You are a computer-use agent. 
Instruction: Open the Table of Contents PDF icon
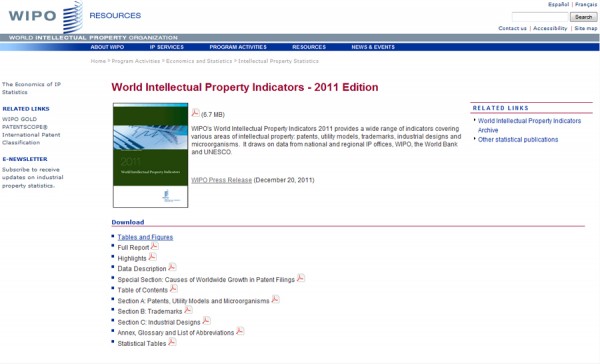click(173, 288)
